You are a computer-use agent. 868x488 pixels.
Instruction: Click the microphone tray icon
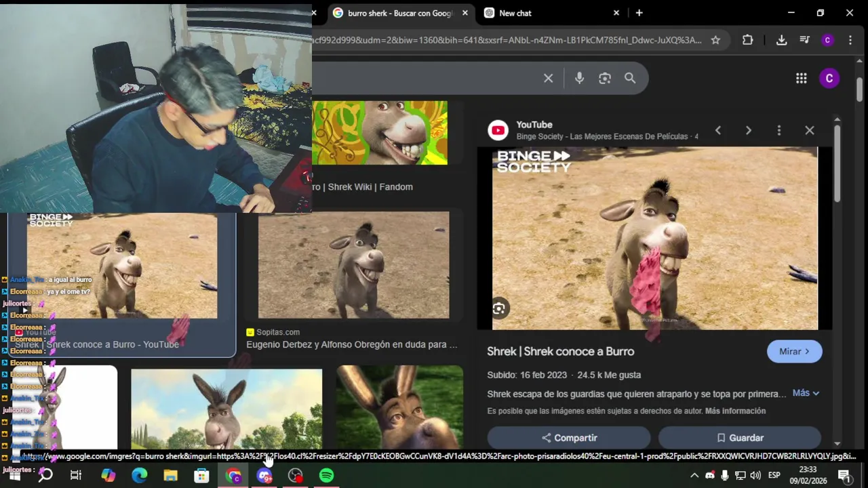click(x=725, y=476)
